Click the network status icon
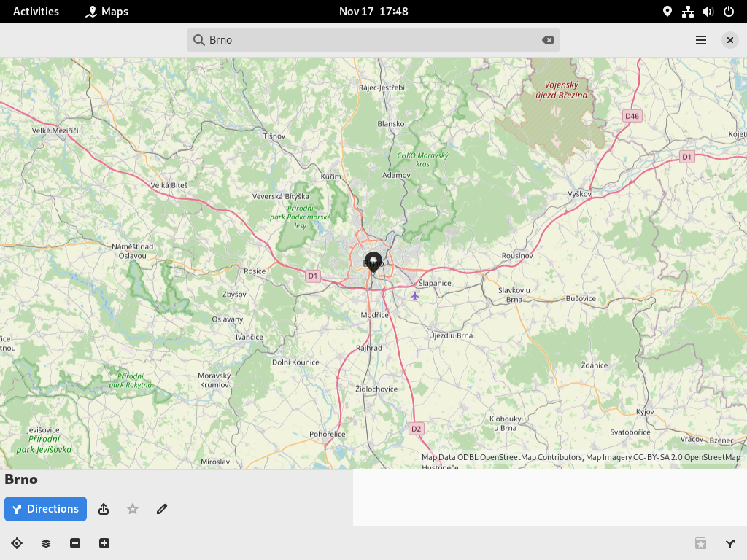This screenshot has height=560, width=747. point(687,12)
